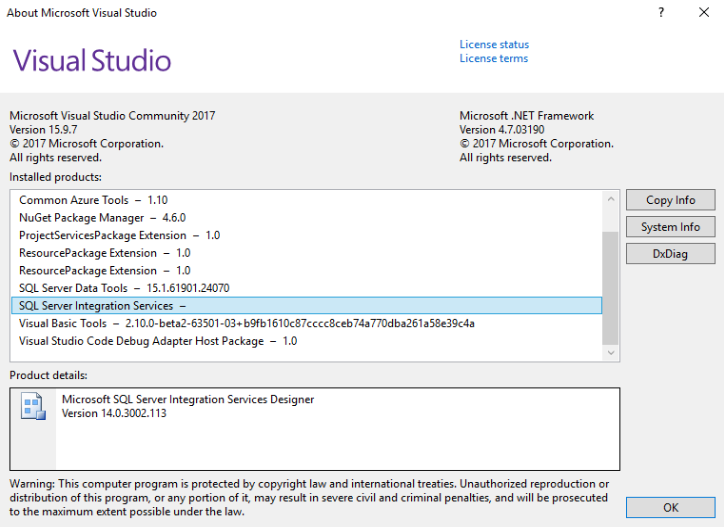Confirm with the OK button
The width and height of the screenshot is (724, 527).
[670, 508]
